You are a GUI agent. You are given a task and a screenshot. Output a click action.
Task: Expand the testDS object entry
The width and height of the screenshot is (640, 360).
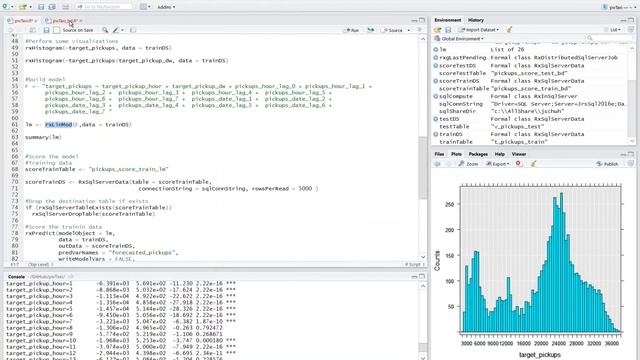click(436, 119)
